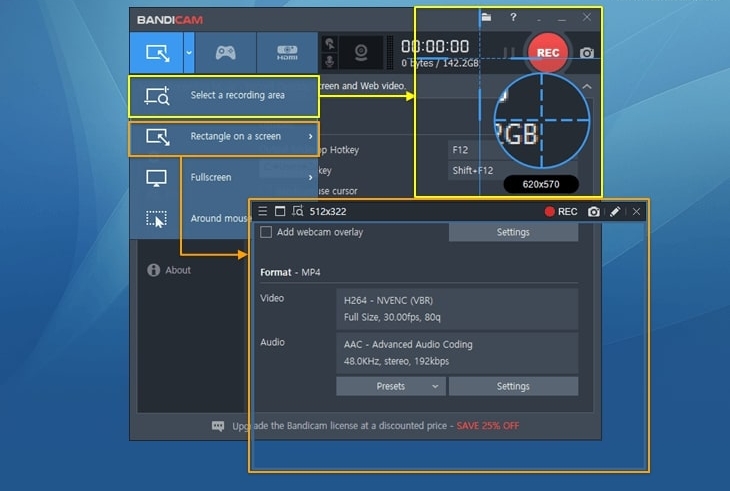
Task: Click the 00:00:00 recording timer
Action: point(435,47)
